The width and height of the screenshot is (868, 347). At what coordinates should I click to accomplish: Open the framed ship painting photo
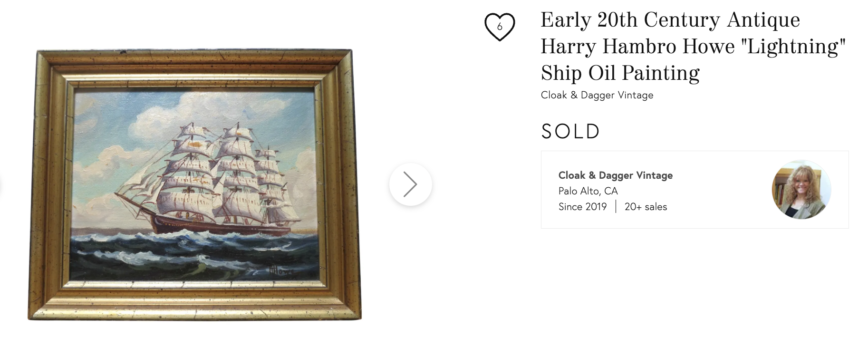[x=194, y=184]
